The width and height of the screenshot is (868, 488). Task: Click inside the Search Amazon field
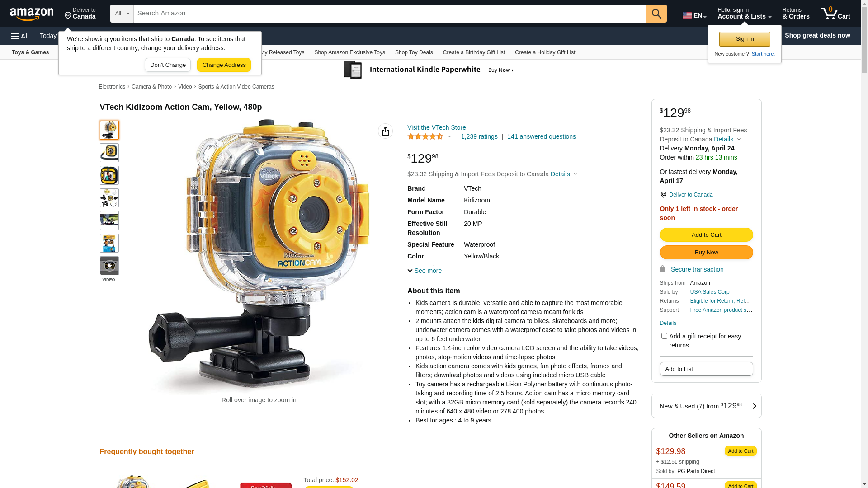click(390, 14)
